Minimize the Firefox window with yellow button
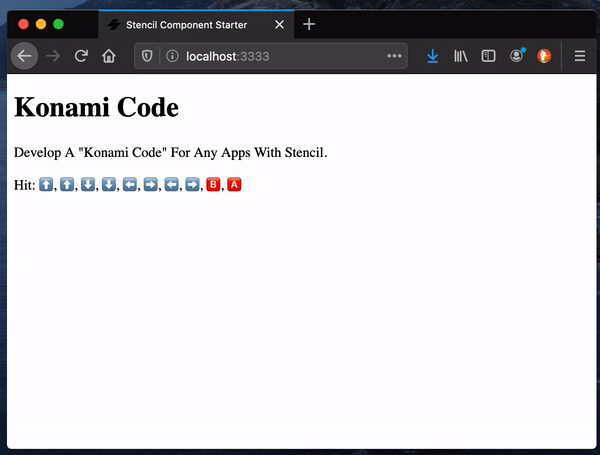 pos(41,24)
